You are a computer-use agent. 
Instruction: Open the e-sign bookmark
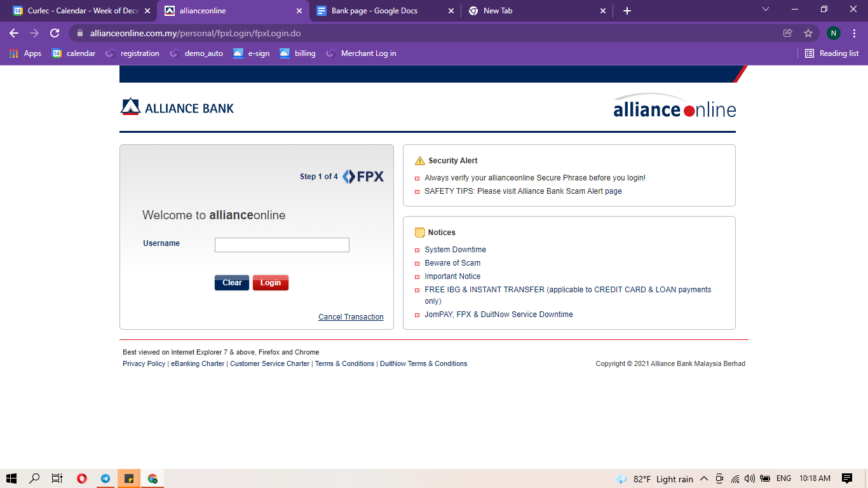(252, 53)
